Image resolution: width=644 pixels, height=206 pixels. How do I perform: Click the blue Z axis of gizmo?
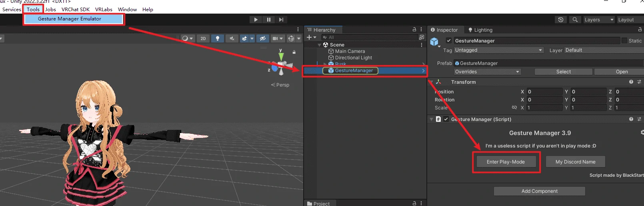point(274,69)
